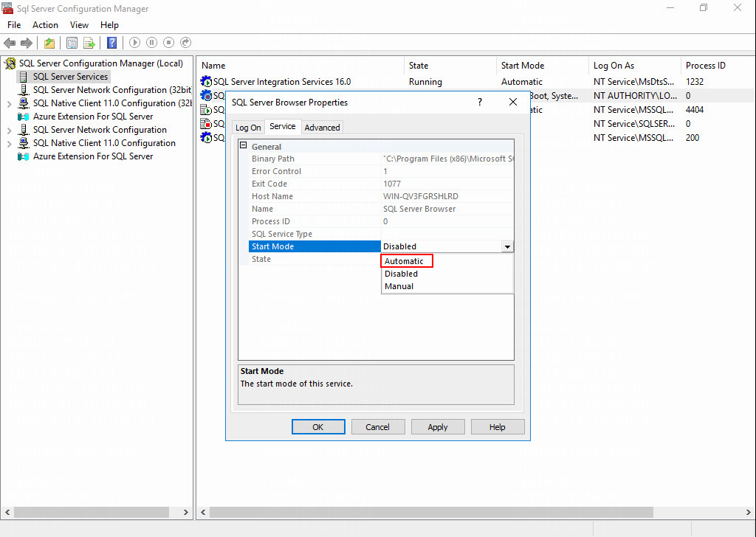Click the tree pane's left scroll arrow
This screenshot has width=756, height=537.
click(x=7, y=512)
